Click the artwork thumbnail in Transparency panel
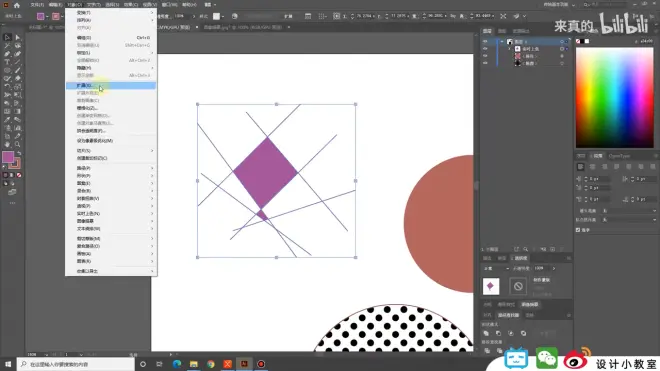Image resolution: width=660 pixels, height=371 pixels. (491, 286)
